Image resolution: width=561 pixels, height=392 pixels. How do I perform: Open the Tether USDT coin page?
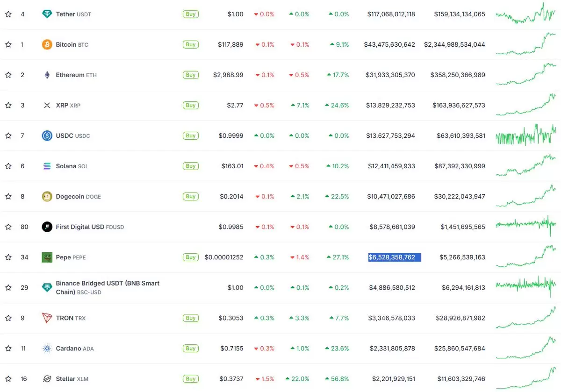73,14
